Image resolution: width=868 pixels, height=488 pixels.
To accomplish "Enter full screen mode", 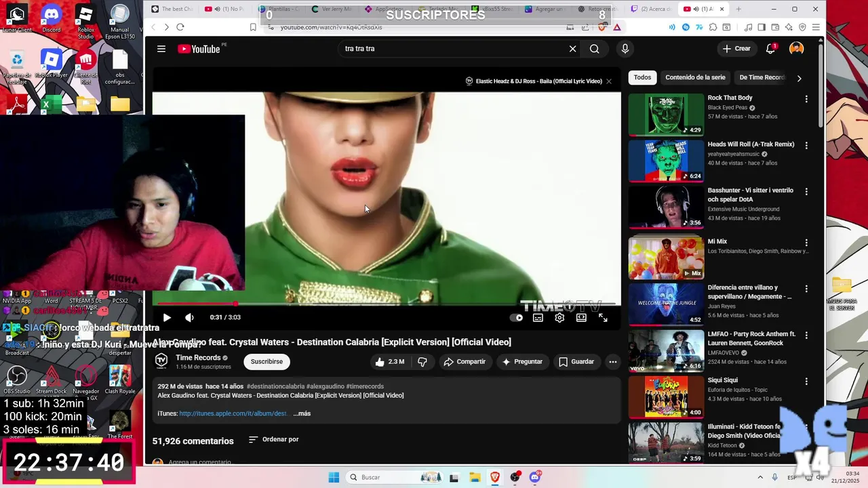I will (x=603, y=317).
